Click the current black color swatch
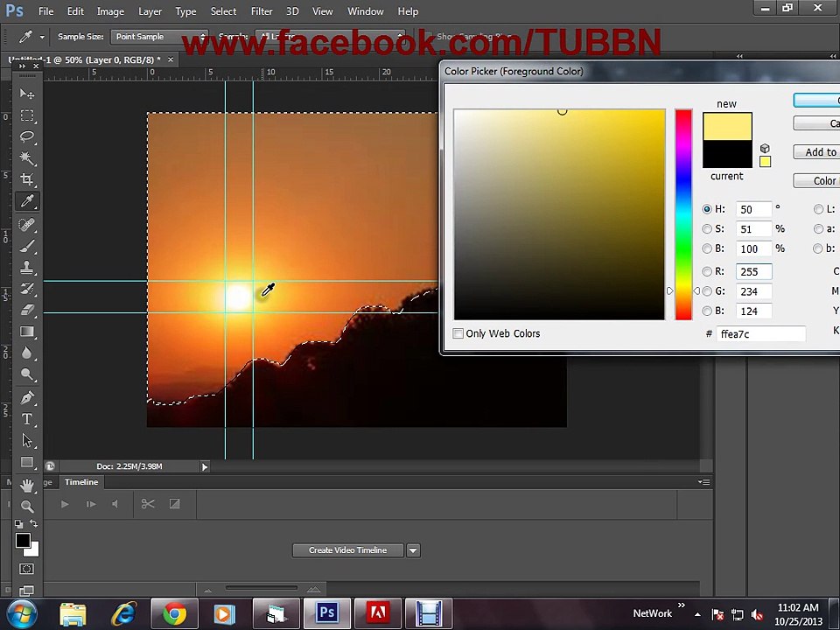 coord(727,154)
